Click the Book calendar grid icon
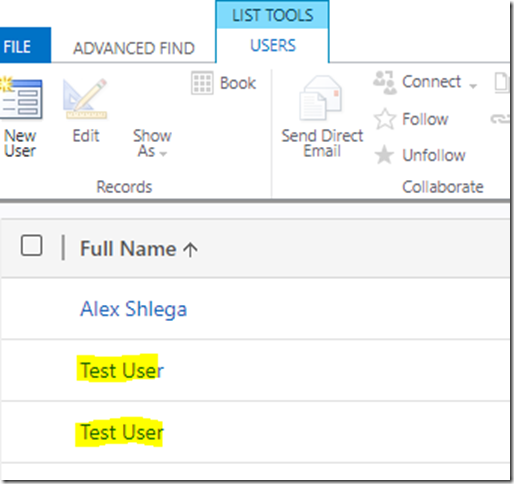Image resolution: width=514 pixels, height=484 pixels. pyautogui.click(x=202, y=83)
